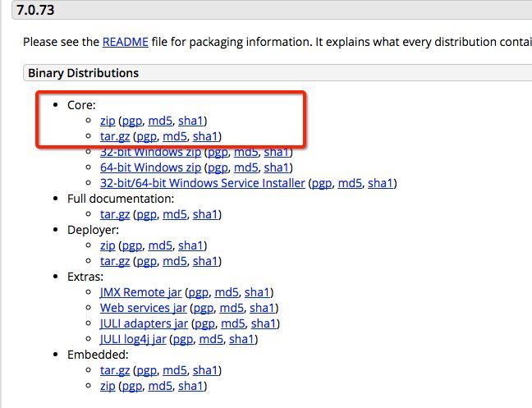Open md5 for Deployer tar.gz
The height and width of the screenshot is (408, 532).
[x=175, y=261]
